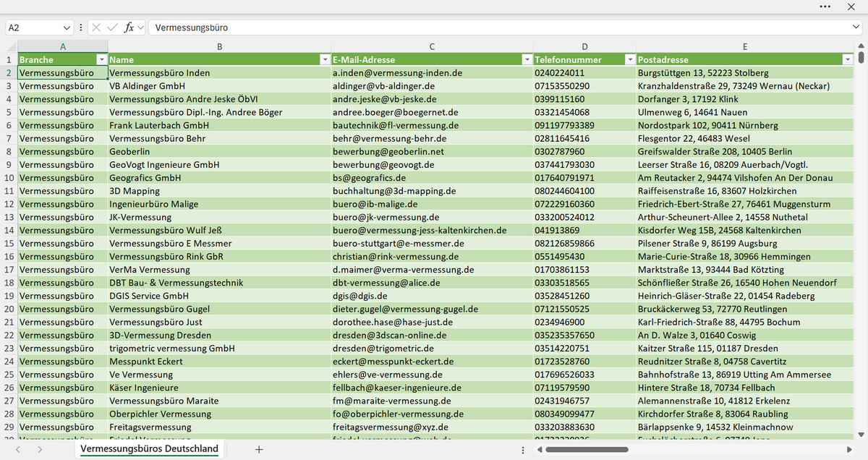Click the Insert Function fx icon

(x=129, y=27)
